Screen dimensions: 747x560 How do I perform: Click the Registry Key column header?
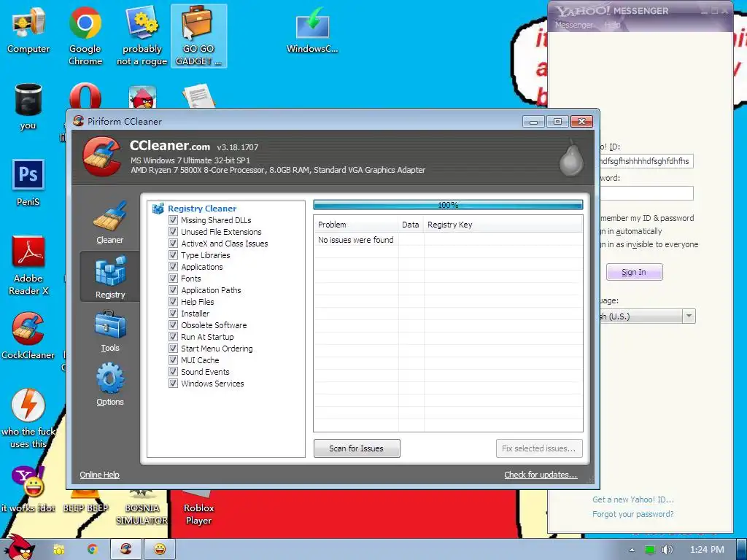point(503,225)
